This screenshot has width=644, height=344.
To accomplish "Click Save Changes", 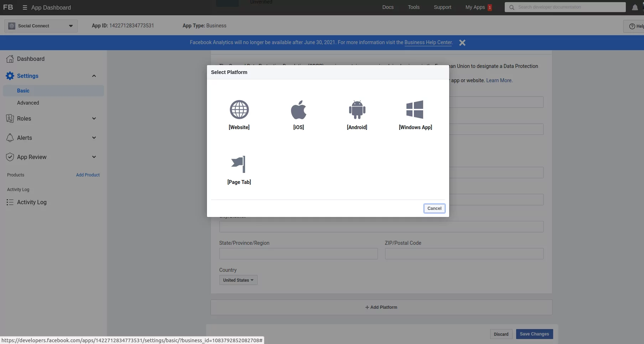I will point(534,334).
